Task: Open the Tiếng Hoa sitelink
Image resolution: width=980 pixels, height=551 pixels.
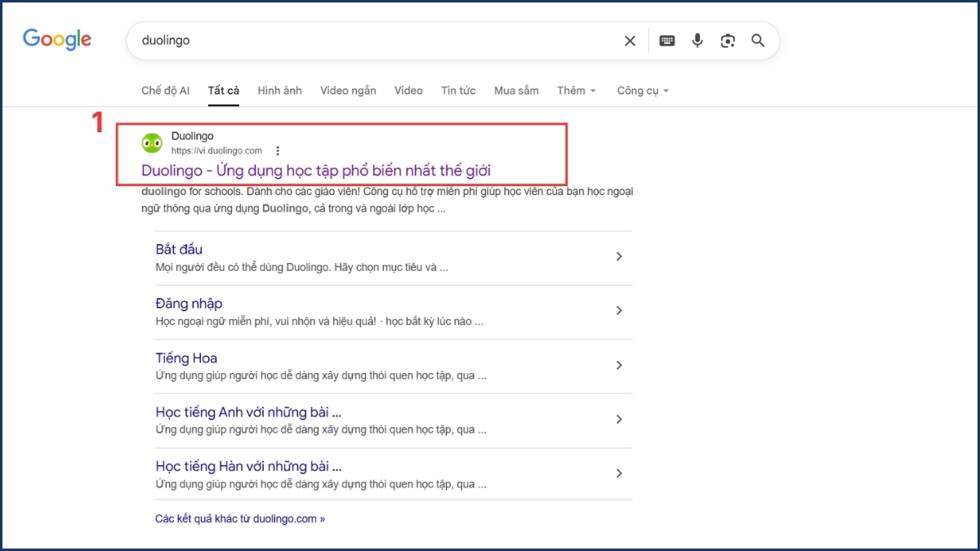Action: (186, 358)
